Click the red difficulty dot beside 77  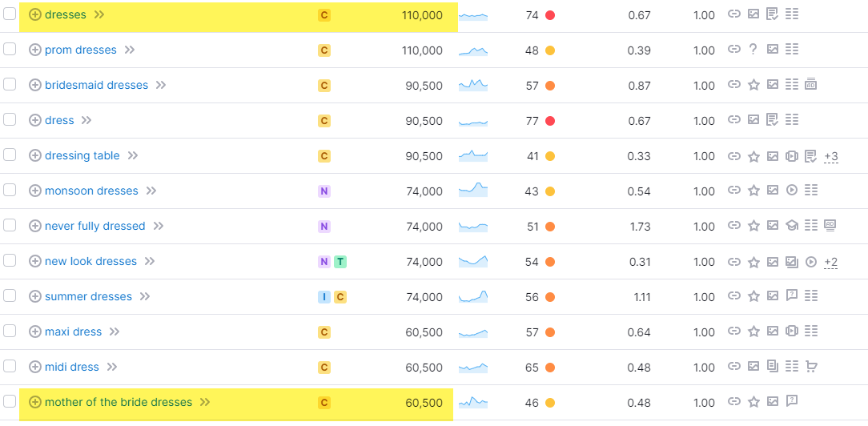pos(550,121)
